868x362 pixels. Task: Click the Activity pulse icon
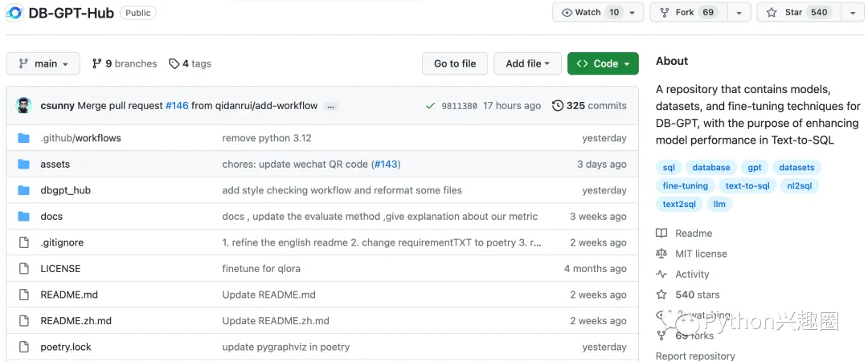click(661, 275)
